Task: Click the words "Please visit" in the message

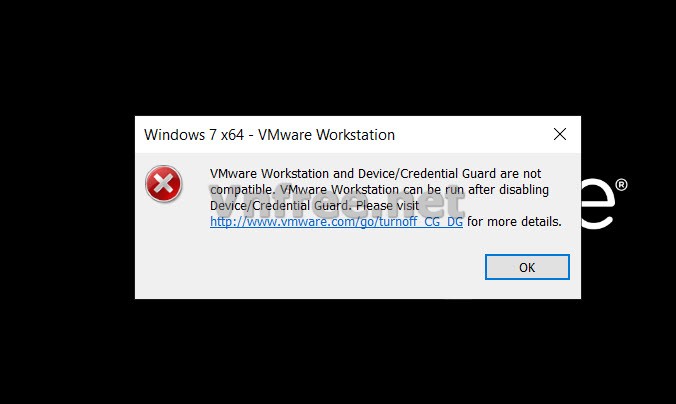Action: [x=387, y=206]
